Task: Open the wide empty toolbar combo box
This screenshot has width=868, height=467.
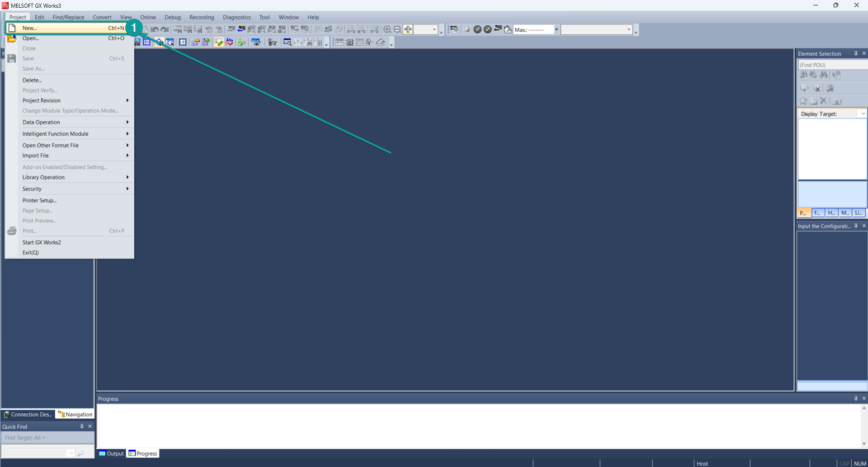Action: [x=596, y=29]
